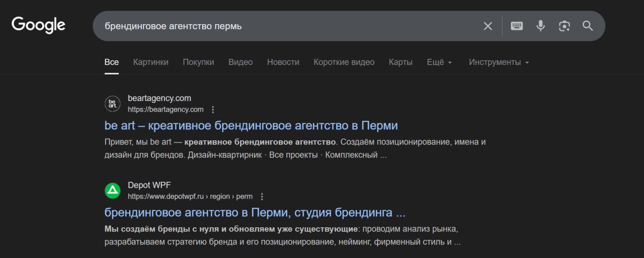644x258 pixels.
Task: Expand the Инструменты dropdown
Action: (499, 62)
